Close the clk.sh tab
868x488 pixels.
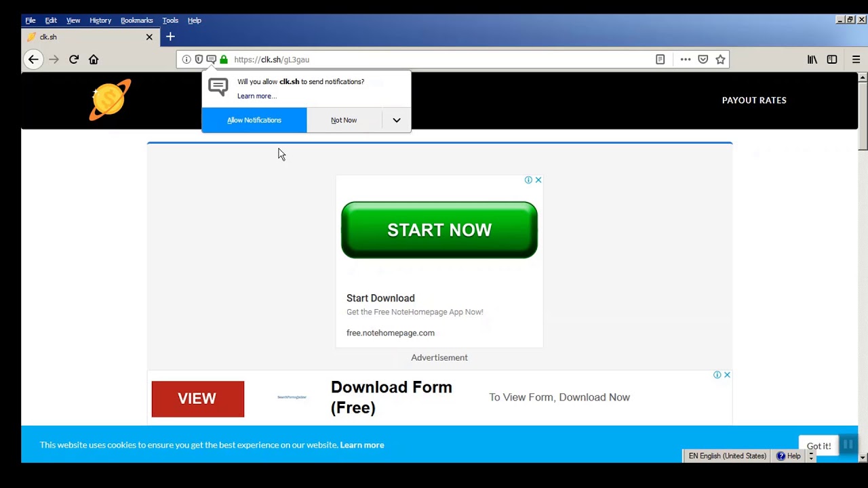coord(149,37)
